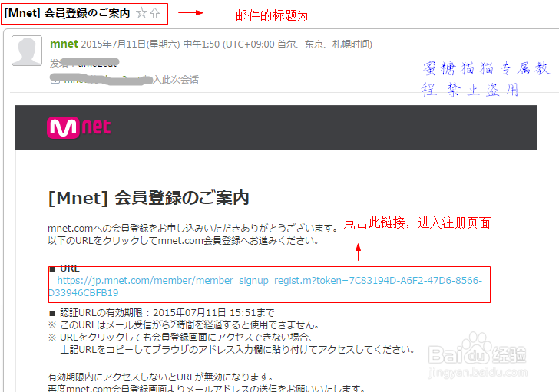
Task: Click the note URLをクリックしても会員登録画面に
Action: pyautogui.click(x=181, y=338)
